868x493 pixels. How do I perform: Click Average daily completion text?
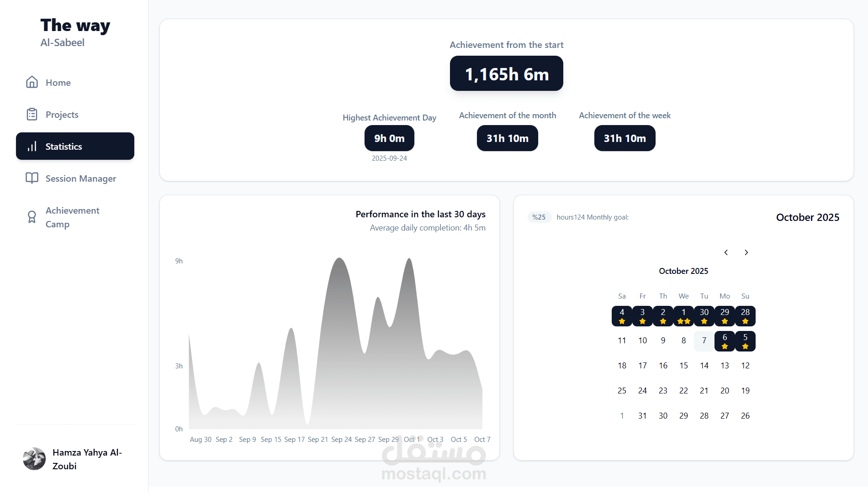[x=428, y=228]
